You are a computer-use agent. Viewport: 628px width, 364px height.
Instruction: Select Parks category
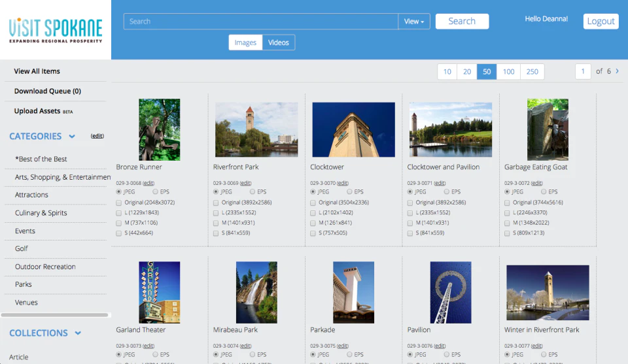coord(24,284)
